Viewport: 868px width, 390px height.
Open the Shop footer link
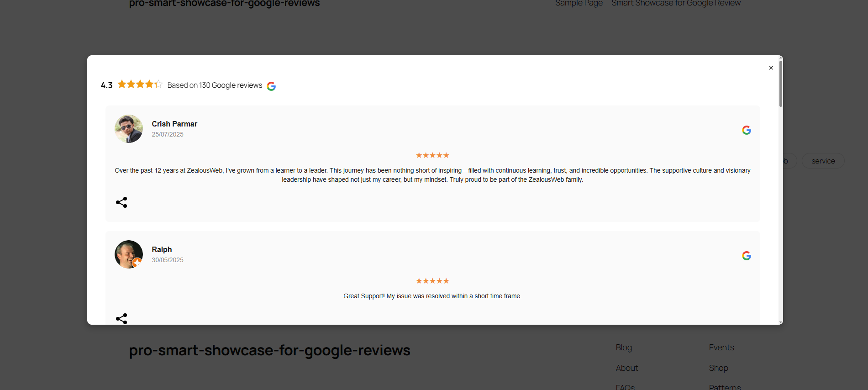click(718, 368)
